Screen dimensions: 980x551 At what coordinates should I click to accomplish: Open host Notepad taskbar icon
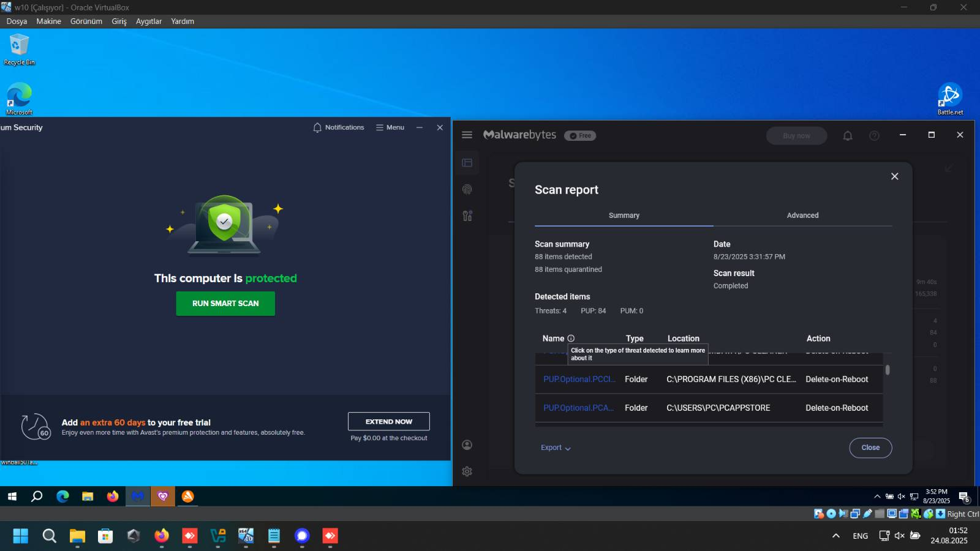coord(274,536)
